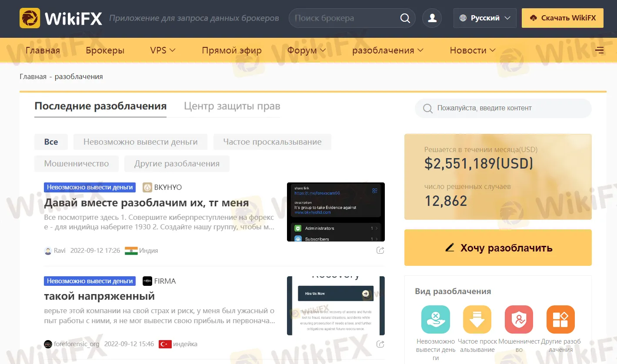Click BKYHYO broker name
Image resolution: width=617 pixels, height=364 pixels.
point(168,187)
